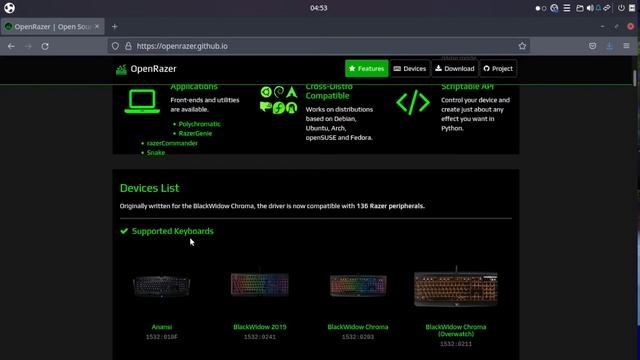640x360 pixels.
Task: Follow the razerCommander link
Action: (x=172, y=143)
